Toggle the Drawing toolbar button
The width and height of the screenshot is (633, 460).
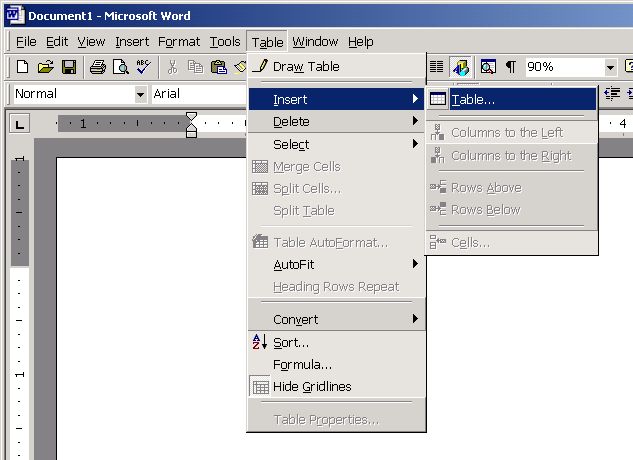click(x=461, y=67)
